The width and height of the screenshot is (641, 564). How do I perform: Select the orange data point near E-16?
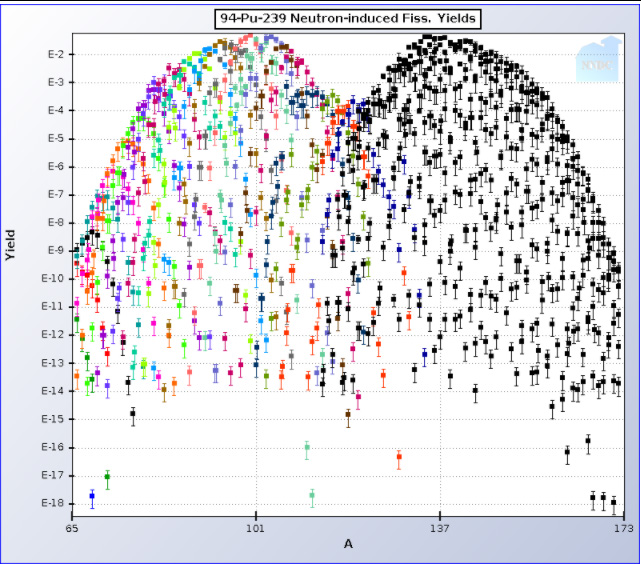[x=399, y=457]
